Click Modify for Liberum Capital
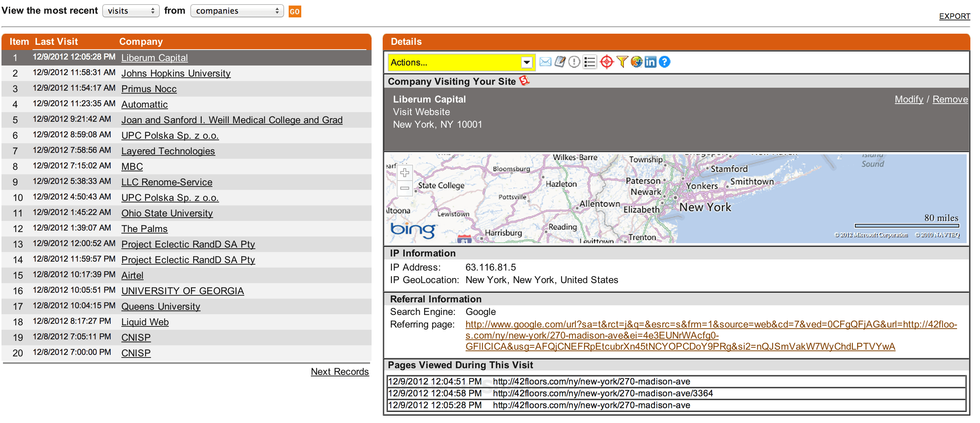The width and height of the screenshot is (980, 423). 909,99
